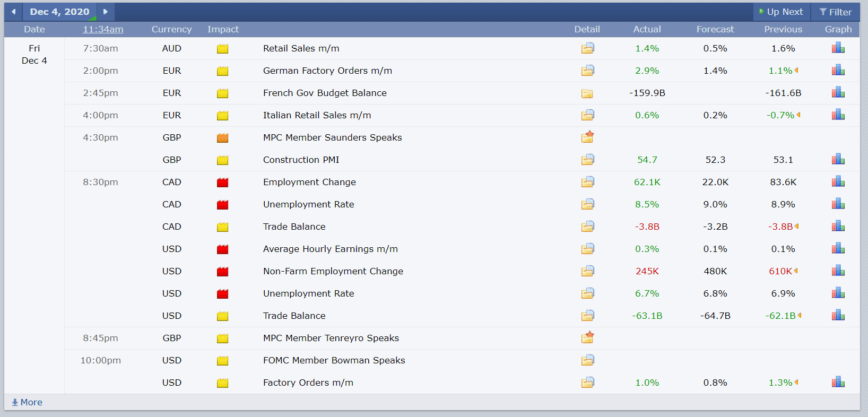Image resolution: width=868 pixels, height=417 pixels.
Task: Show graph for USD Unemployment Rate
Action: [x=838, y=293]
